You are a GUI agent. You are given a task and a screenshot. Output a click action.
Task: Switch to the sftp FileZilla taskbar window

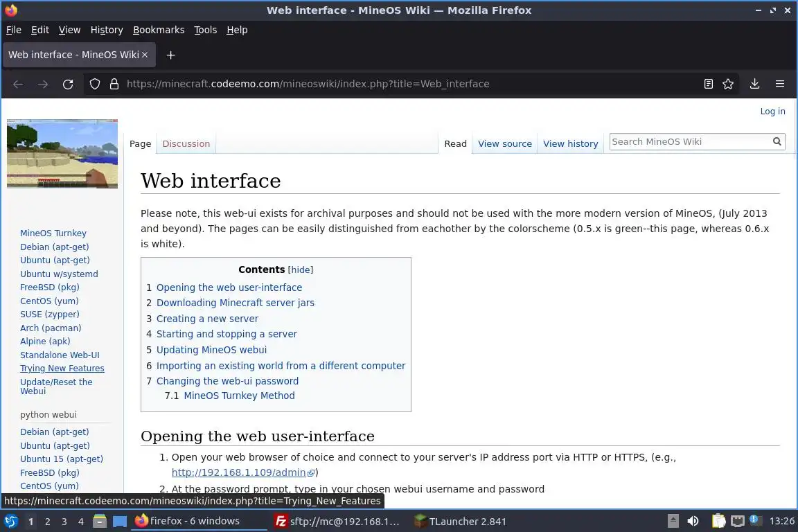(337, 522)
